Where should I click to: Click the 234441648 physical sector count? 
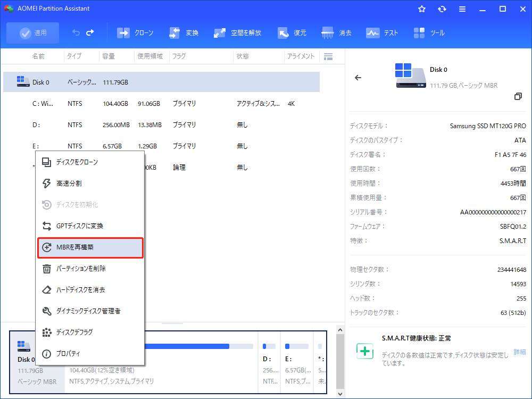[x=512, y=270]
